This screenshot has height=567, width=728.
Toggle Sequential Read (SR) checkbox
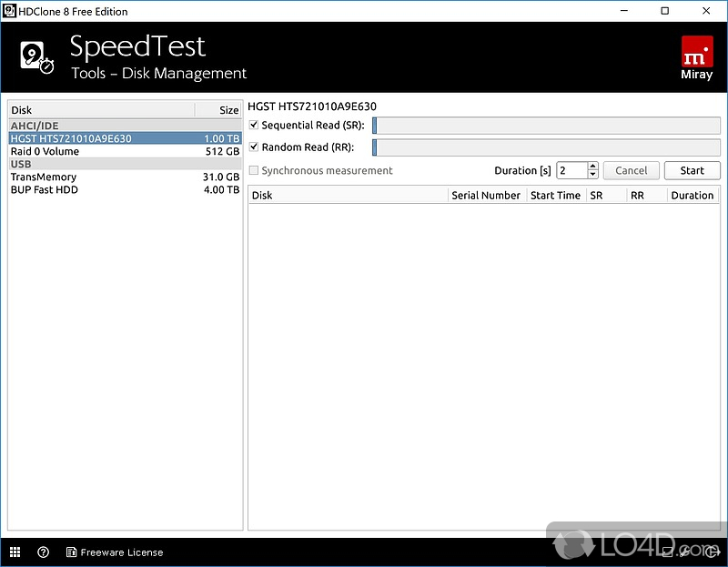pyautogui.click(x=254, y=126)
